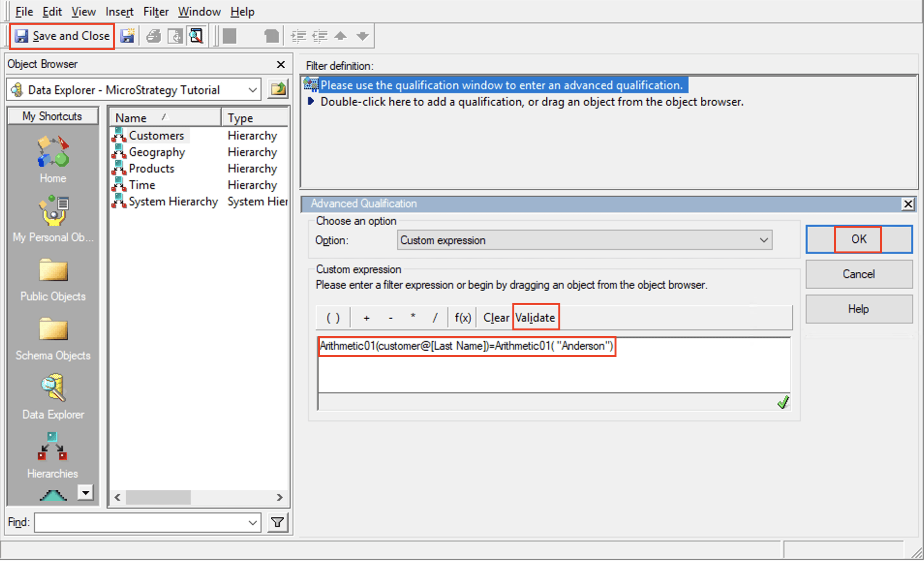Screen dimensions: 924x561
Task: Click the Save and New disk icon
Action: point(127,36)
